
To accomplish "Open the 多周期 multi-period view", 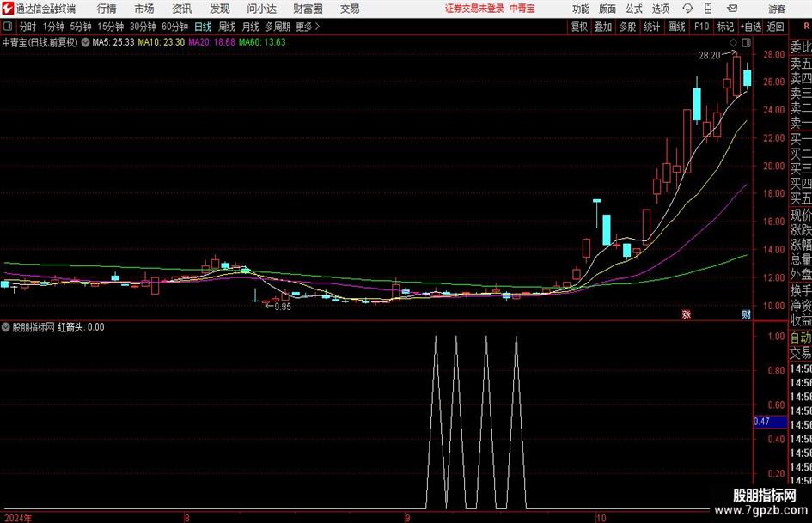I will click(x=278, y=27).
